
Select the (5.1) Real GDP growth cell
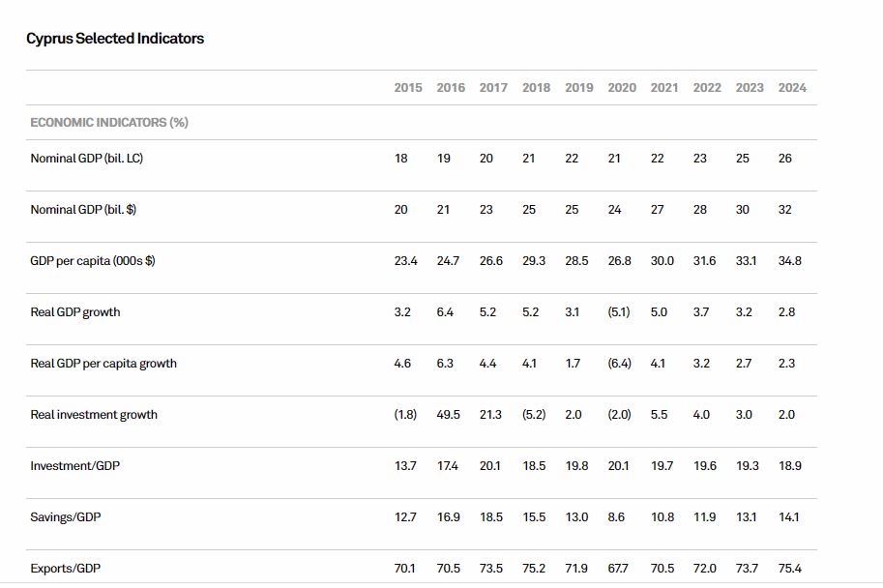point(619,312)
